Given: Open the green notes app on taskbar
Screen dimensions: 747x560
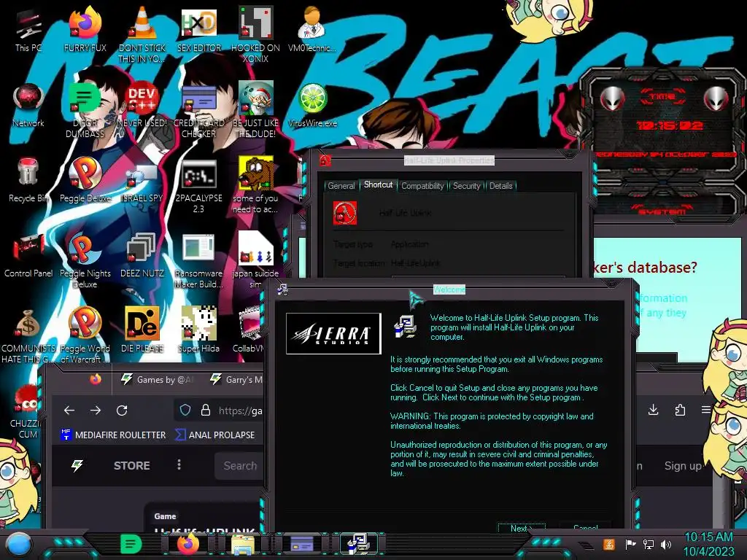Looking at the screenshot, I should click(131, 544).
